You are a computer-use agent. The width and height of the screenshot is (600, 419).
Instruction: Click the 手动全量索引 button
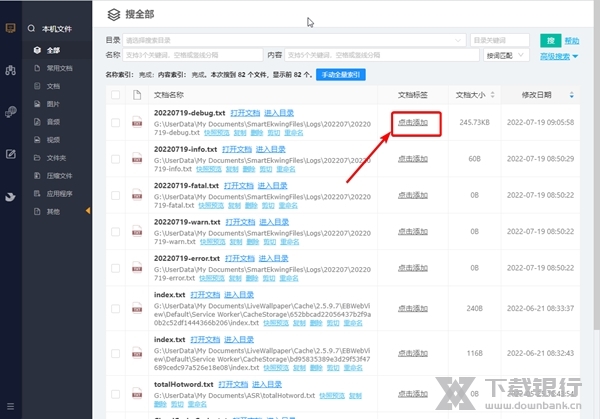[341, 75]
